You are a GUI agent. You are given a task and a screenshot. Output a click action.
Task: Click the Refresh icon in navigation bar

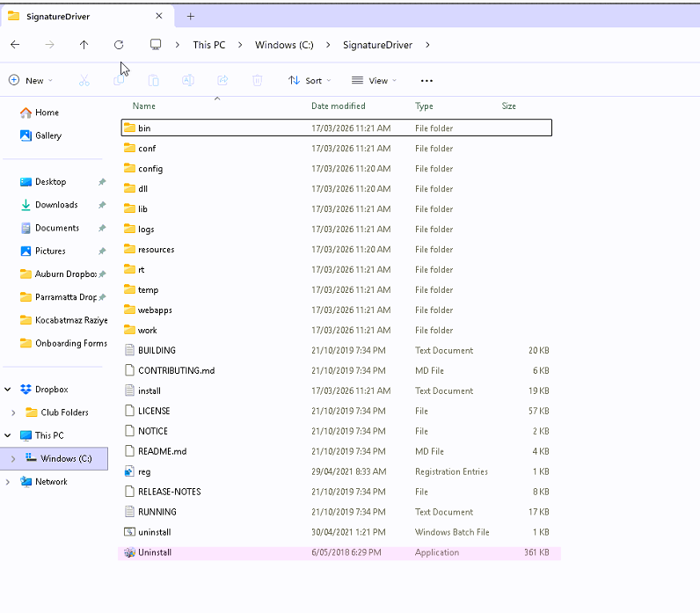coord(119,45)
